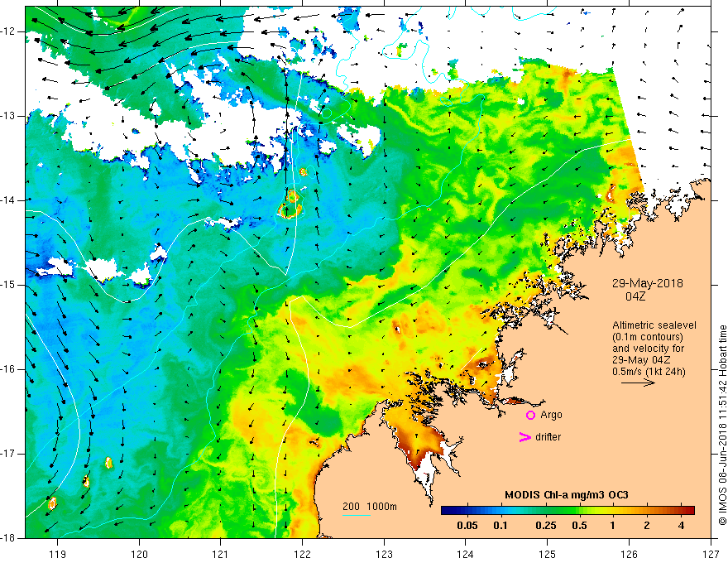Click longitude axis label 126
Screen dimensions: 728x563
629,554
